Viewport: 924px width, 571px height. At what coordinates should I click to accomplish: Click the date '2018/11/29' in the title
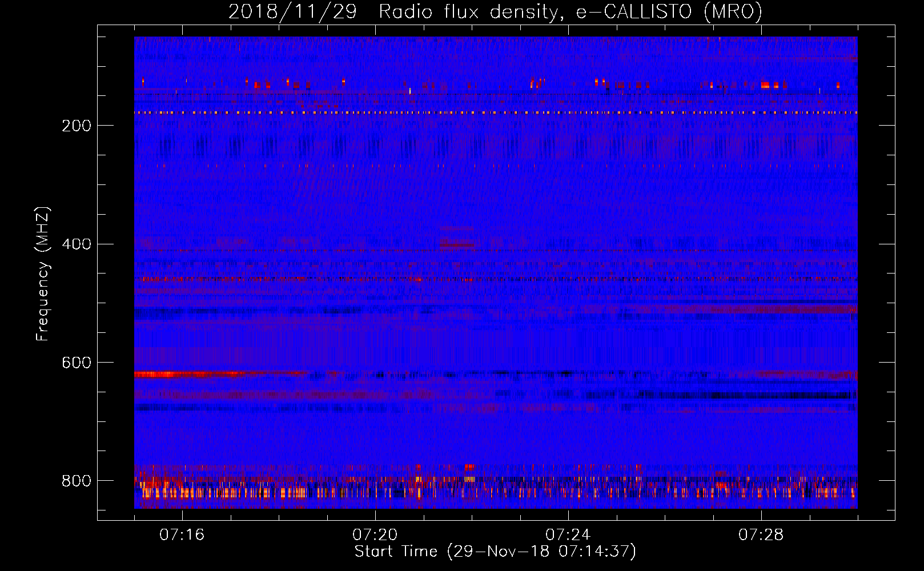[x=292, y=12]
